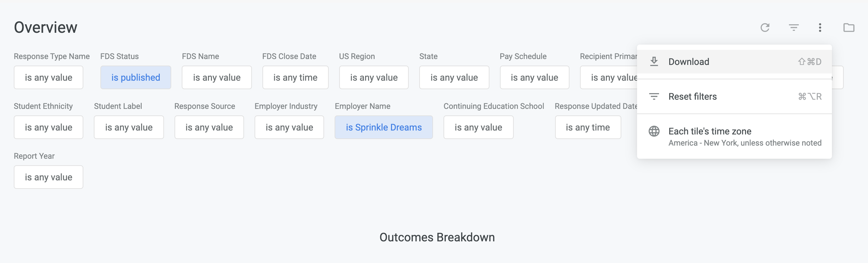Click the download arrow icon in menu
Image resolution: width=868 pixels, height=263 pixels.
point(654,62)
